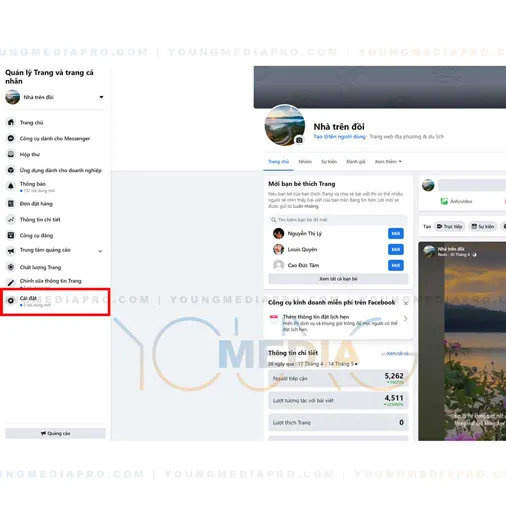Image resolution: width=506 pixels, height=506 pixels.
Task: Open the Messenger tools icon in sidebar
Action: coord(11,138)
